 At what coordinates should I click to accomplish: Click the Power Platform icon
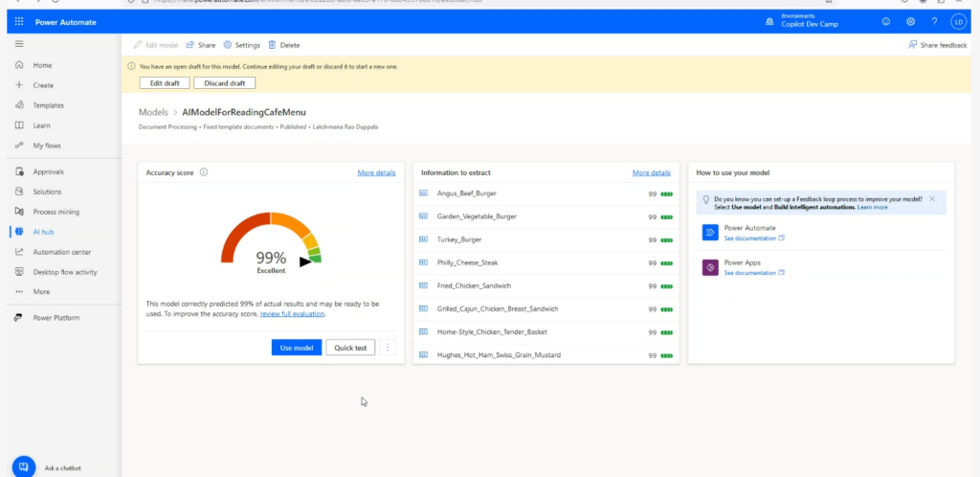point(19,318)
